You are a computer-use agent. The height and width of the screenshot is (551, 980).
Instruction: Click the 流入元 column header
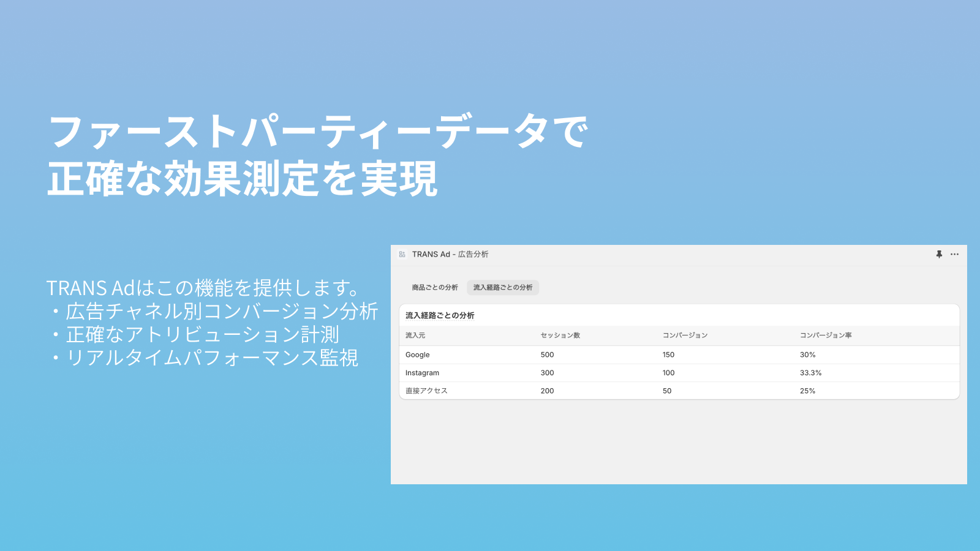(415, 335)
